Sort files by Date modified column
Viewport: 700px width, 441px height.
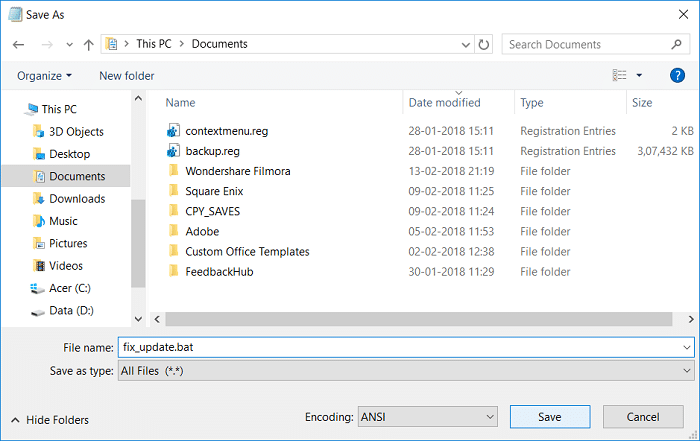click(x=444, y=103)
